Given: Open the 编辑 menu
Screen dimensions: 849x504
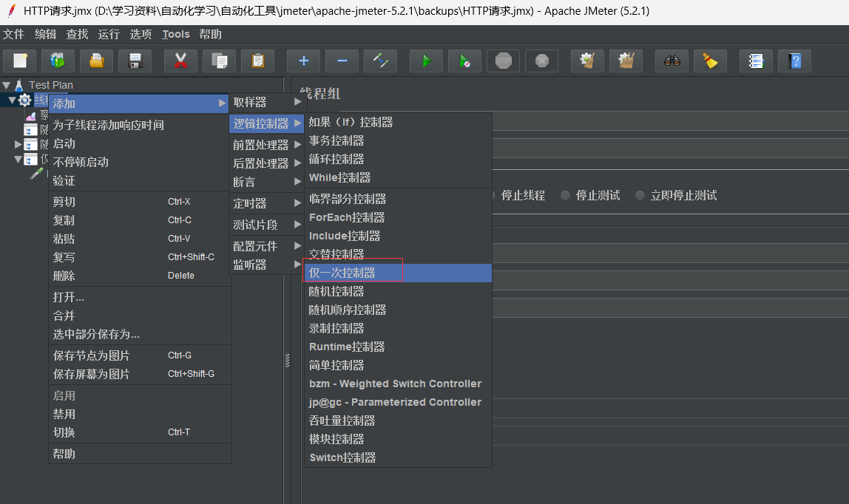Looking at the screenshot, I should pos(46,34).
